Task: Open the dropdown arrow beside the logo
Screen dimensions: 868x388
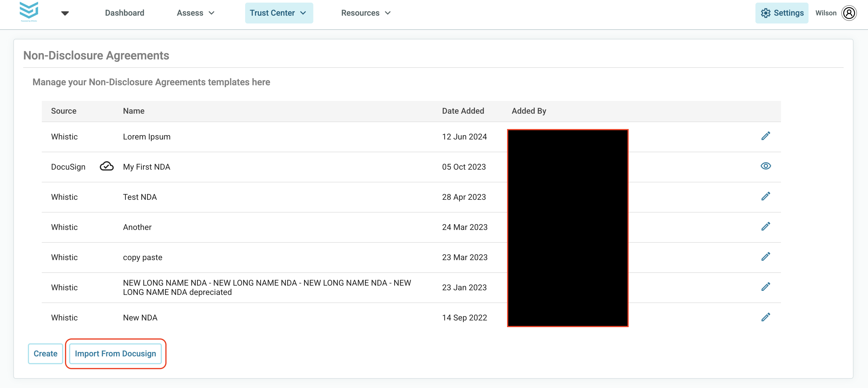Action: (x=65, y=13)
